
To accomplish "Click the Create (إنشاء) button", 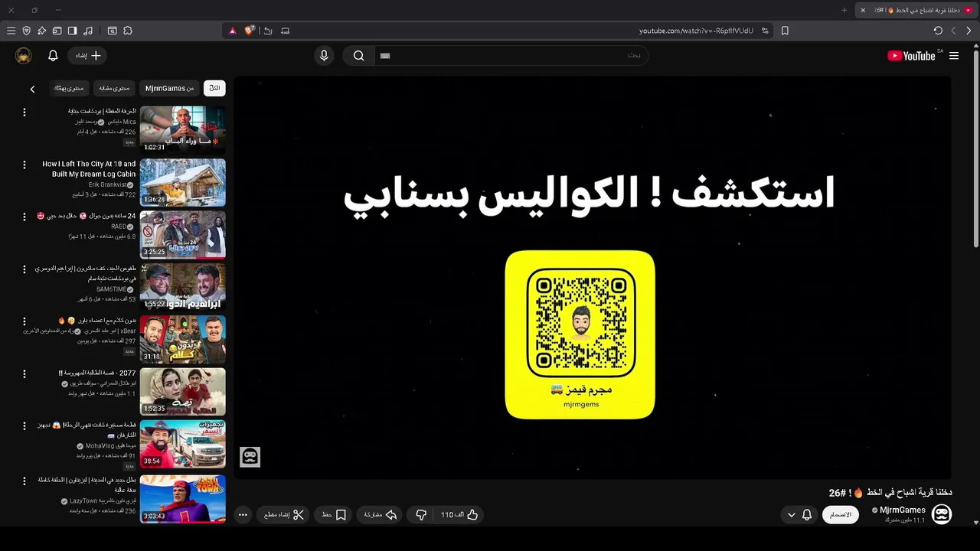I will pyautogui.click(x=88, y=55).
